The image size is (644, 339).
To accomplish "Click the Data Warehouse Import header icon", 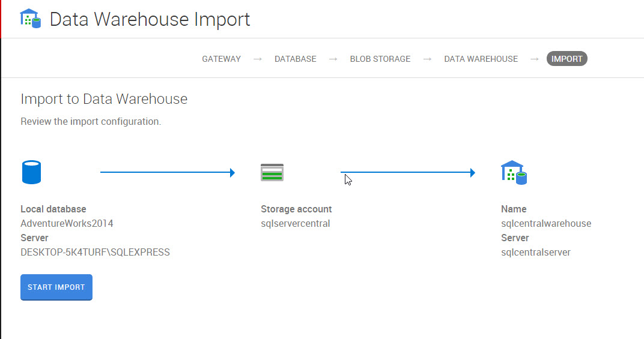I will (x=30, y=19).
